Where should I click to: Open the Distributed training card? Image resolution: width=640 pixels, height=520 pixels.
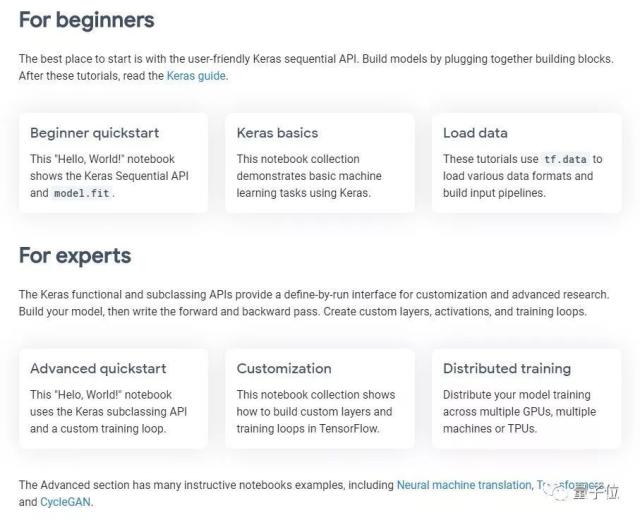tap(527, 399)
